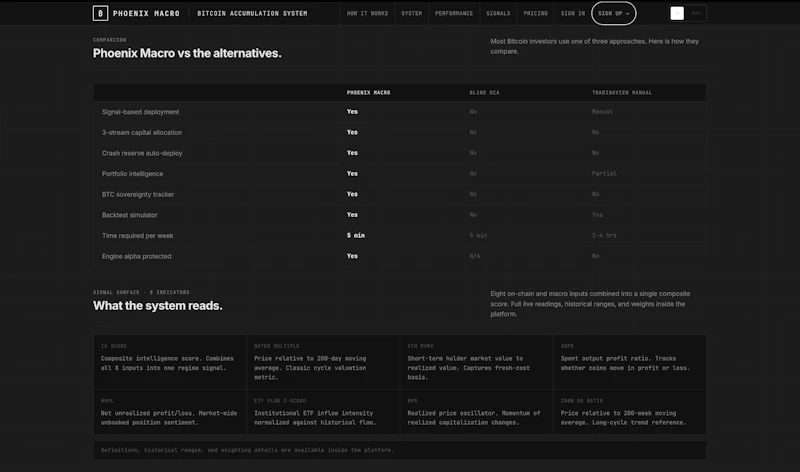Click the What the system reads heading

click(x=158, y=306)
